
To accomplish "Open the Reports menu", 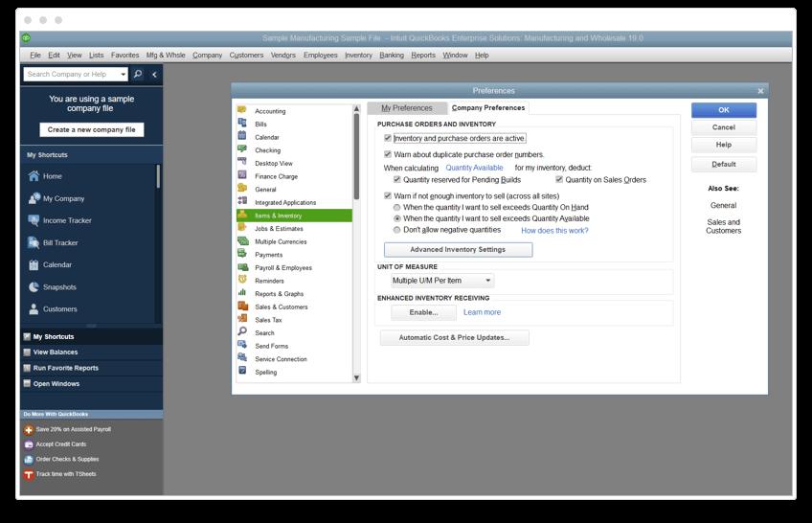I will tap(423, 55).
